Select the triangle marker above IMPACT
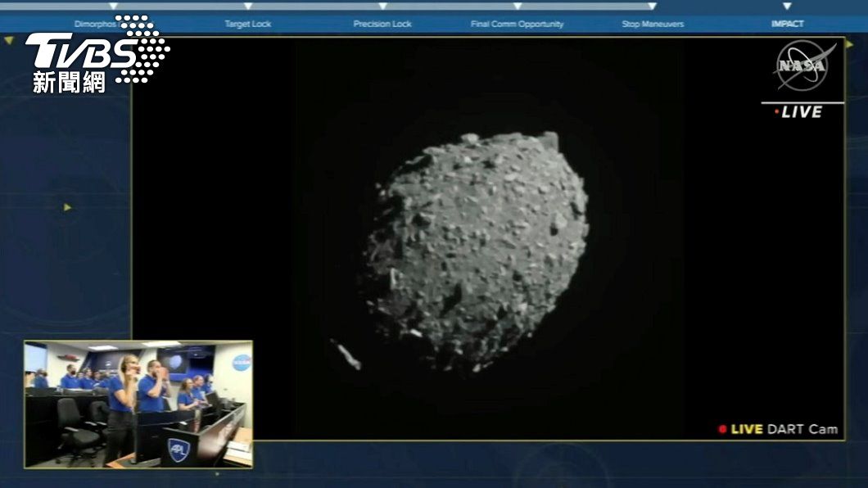Viewport: 868px width, 488px height. pyautogui.click(x=787, y=6)
